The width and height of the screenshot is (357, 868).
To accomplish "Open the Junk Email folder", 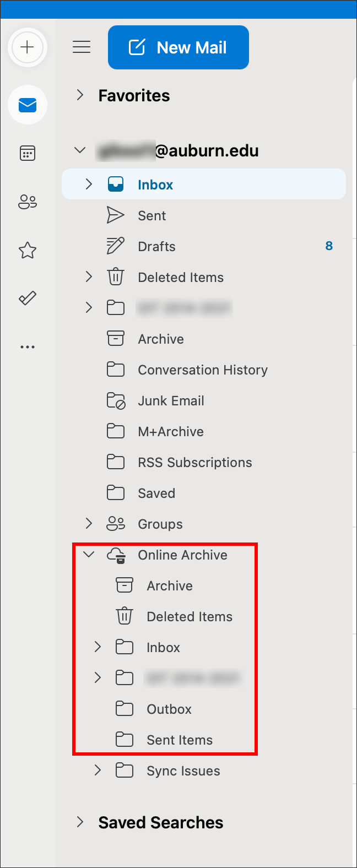I will [171, 401].
